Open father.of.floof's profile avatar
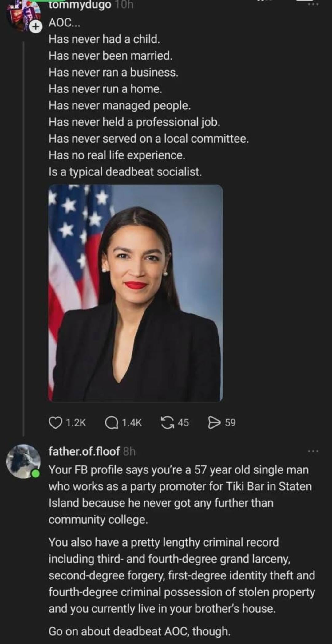The image size is (332, 644). pyautogui.click(x=23, y=461)
